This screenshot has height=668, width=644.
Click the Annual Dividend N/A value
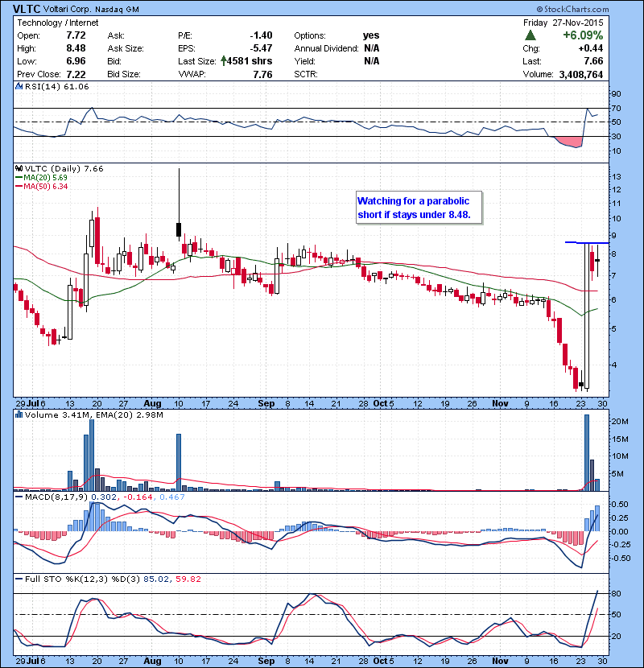[372, 48]
